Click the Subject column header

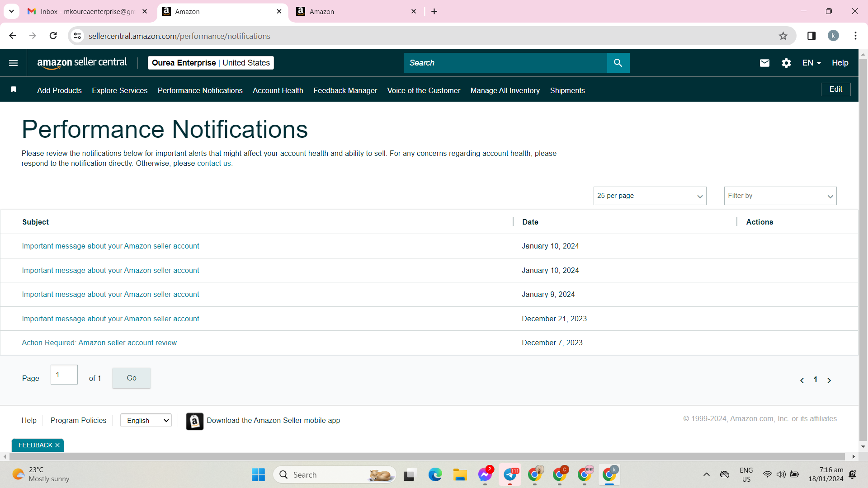click(x=36, y=222)
